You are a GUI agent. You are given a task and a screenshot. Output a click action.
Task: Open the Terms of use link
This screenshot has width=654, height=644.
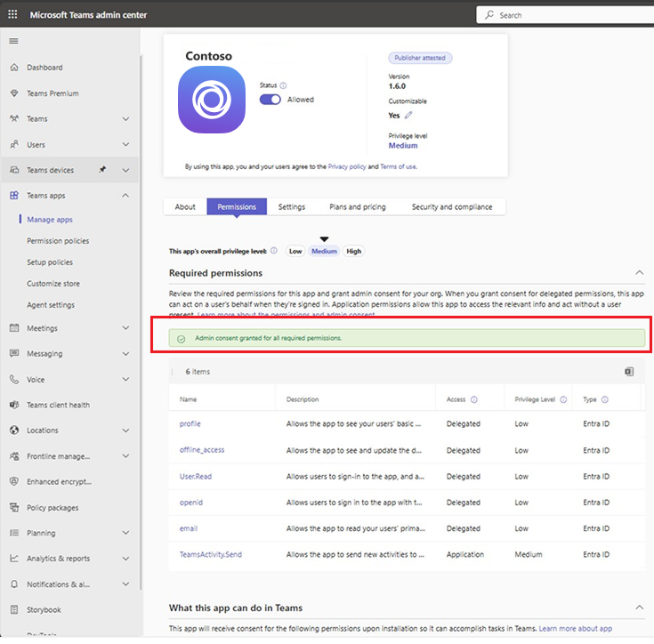tap(398, 166)
